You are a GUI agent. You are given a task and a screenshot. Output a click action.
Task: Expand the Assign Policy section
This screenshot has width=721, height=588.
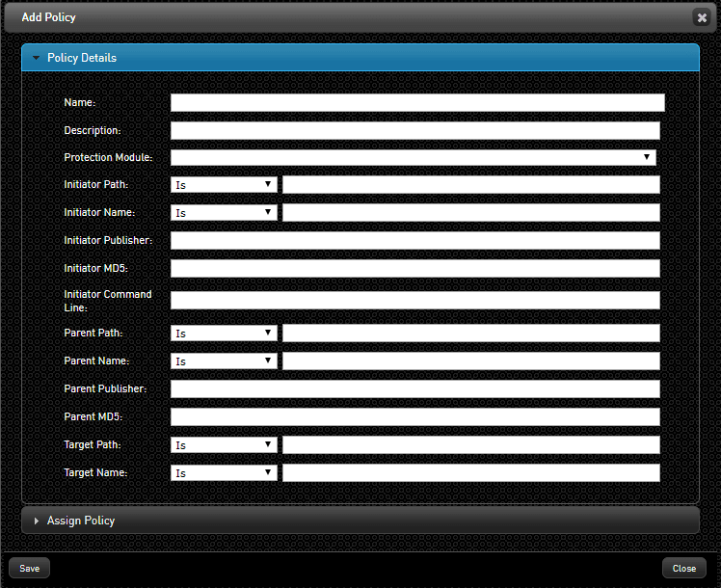tap(360, 521)
